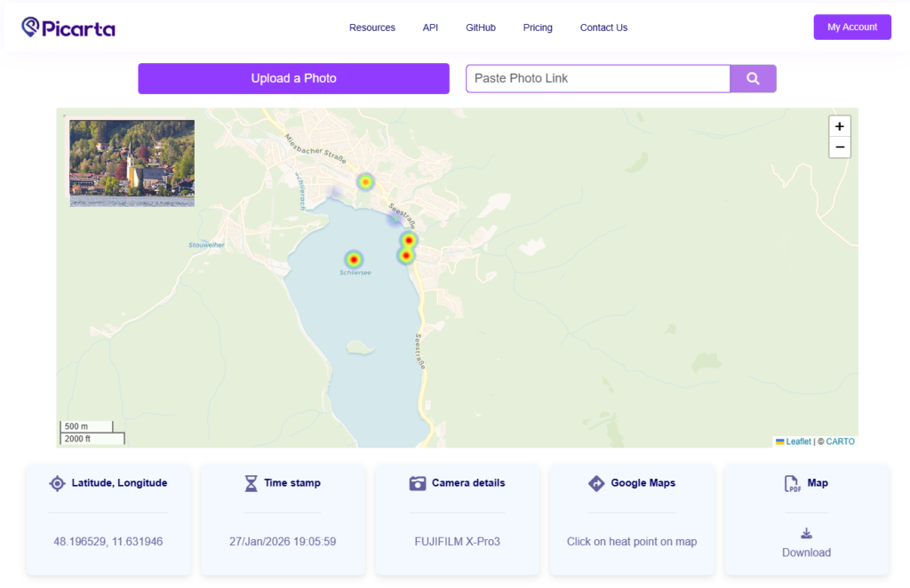Click the Camera details camera icon
This screenshot has width=910, height=588.
coord(418,483)
